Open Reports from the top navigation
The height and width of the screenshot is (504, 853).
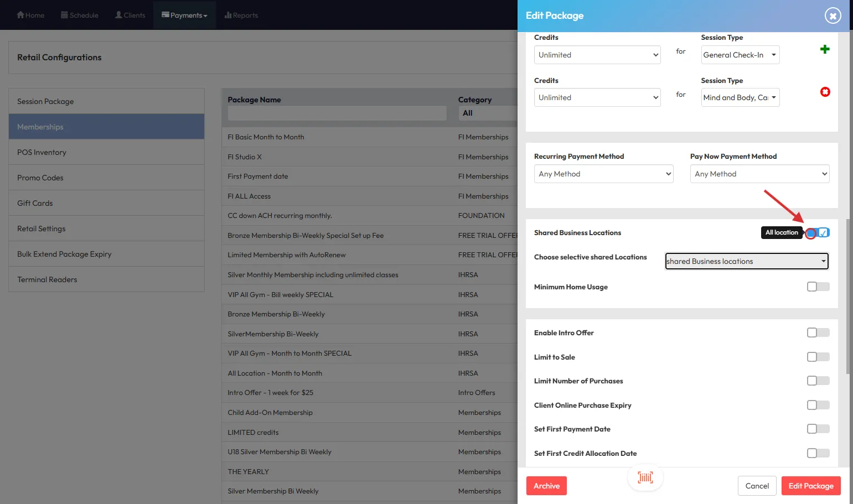point(241,15)
